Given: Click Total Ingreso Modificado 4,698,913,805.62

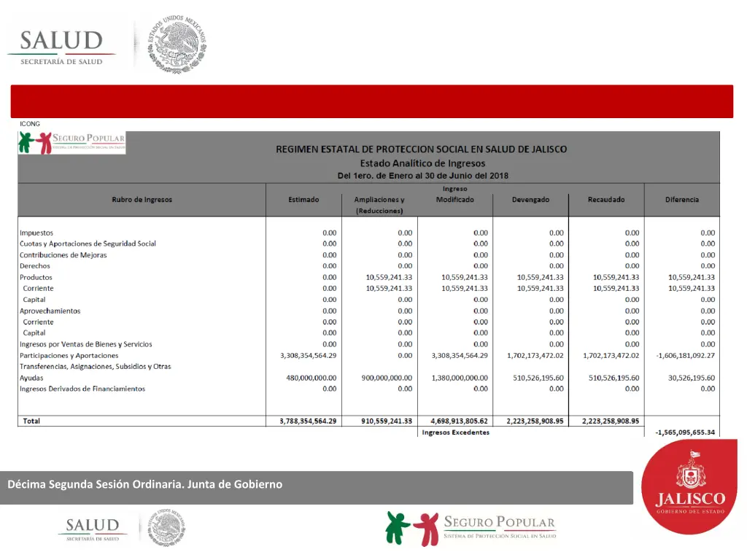Looking at the screenshot, I should point(460,421).
